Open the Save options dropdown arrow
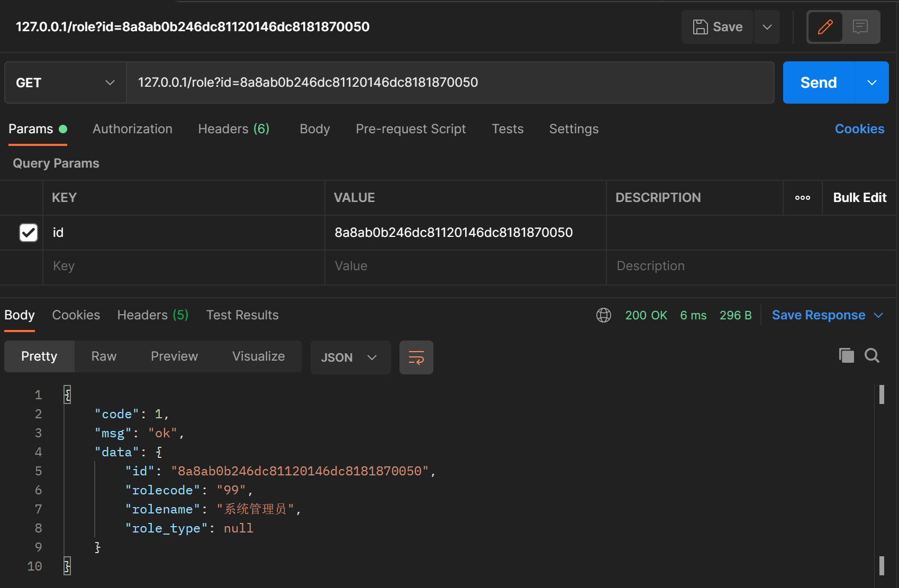899x588 pixels. (x=767, y=27)
